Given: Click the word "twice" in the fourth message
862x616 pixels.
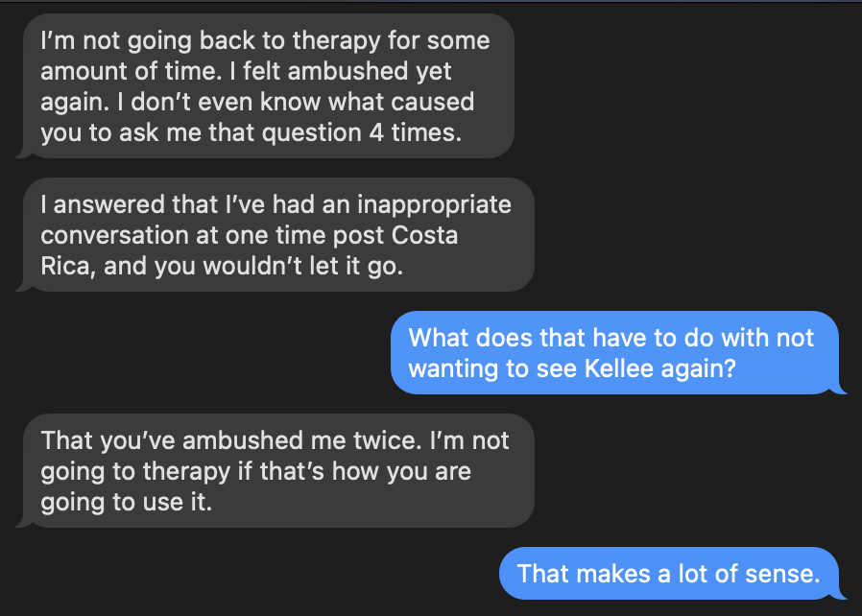Looking at the screenshot, I should [x=383, y=441].
